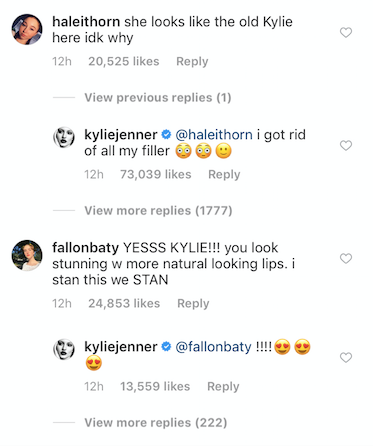This screenshot has height=446, width=373.
Task: Heart Kylie's reply to fallonbaty
Action: pyautogui.click(x=346, y=357)
